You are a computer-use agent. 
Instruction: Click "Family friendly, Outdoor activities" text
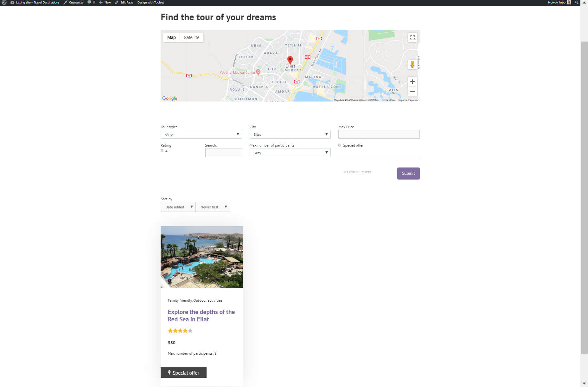coord(195,300)
